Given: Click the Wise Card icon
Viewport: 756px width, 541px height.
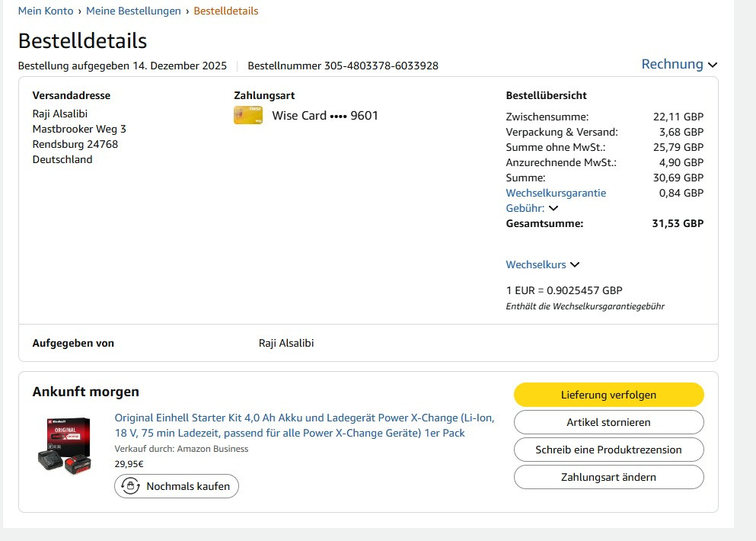Looking at the screenshot, I should click(x=248, y=115).
